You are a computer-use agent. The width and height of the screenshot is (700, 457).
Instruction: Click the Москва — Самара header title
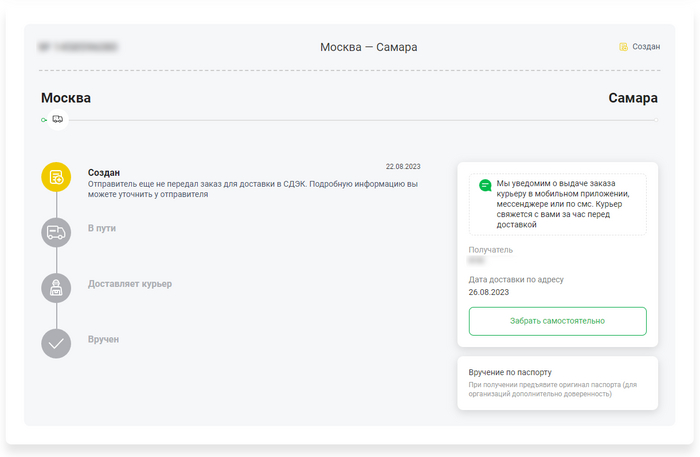[369, 47]
